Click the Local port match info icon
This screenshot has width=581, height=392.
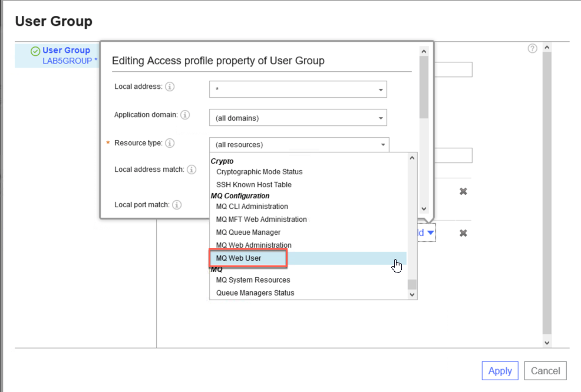177,205
